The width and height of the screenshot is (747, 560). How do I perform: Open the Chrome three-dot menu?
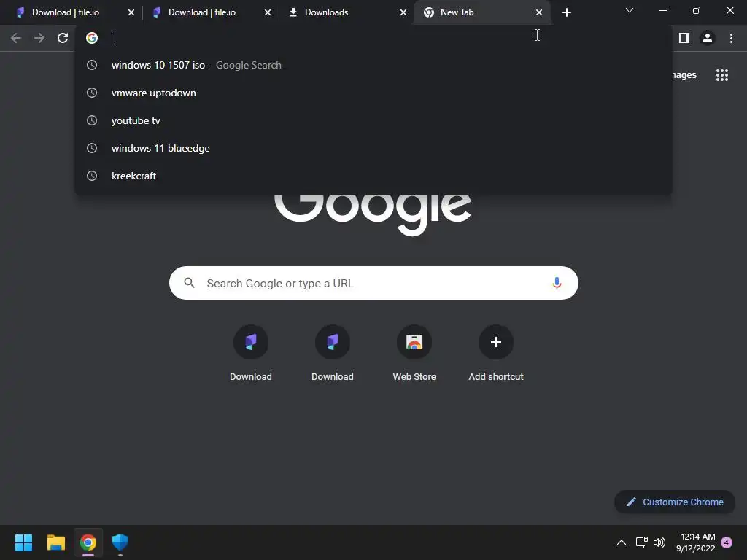point(731,38)
